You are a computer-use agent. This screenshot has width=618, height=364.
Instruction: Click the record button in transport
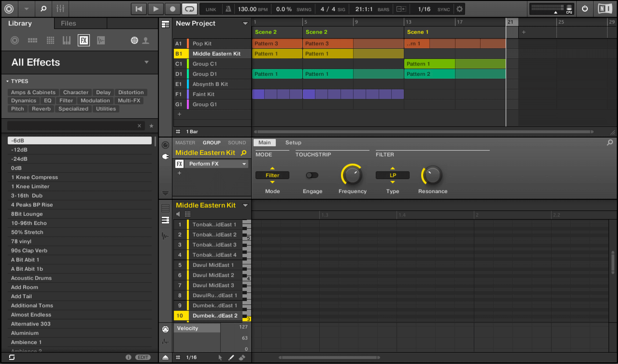point(173,9)
